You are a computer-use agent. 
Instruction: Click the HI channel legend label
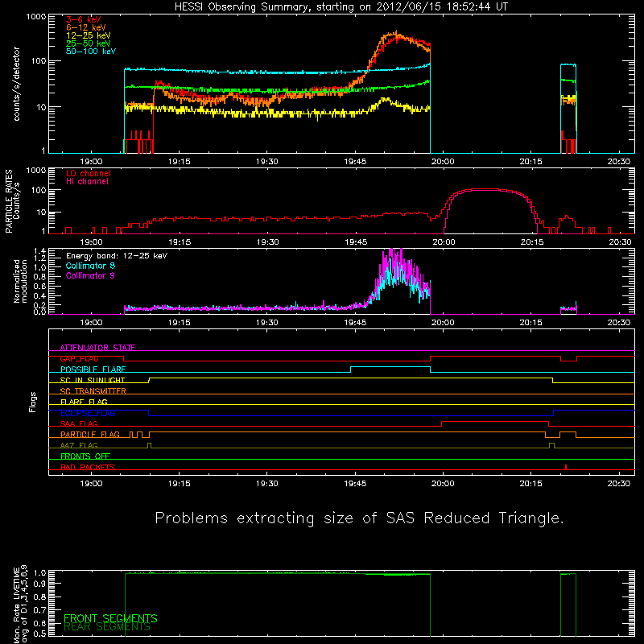pos(87,182)
